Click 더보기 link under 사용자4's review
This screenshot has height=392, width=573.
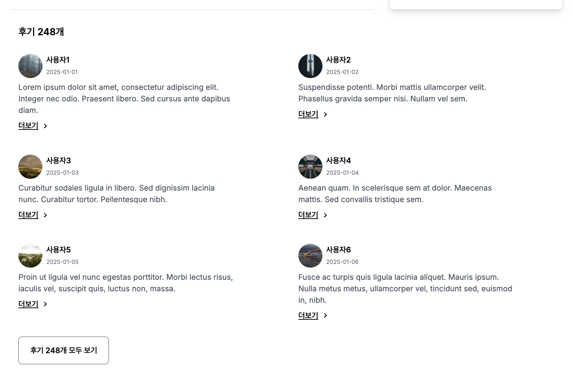(x=308, y=215)
